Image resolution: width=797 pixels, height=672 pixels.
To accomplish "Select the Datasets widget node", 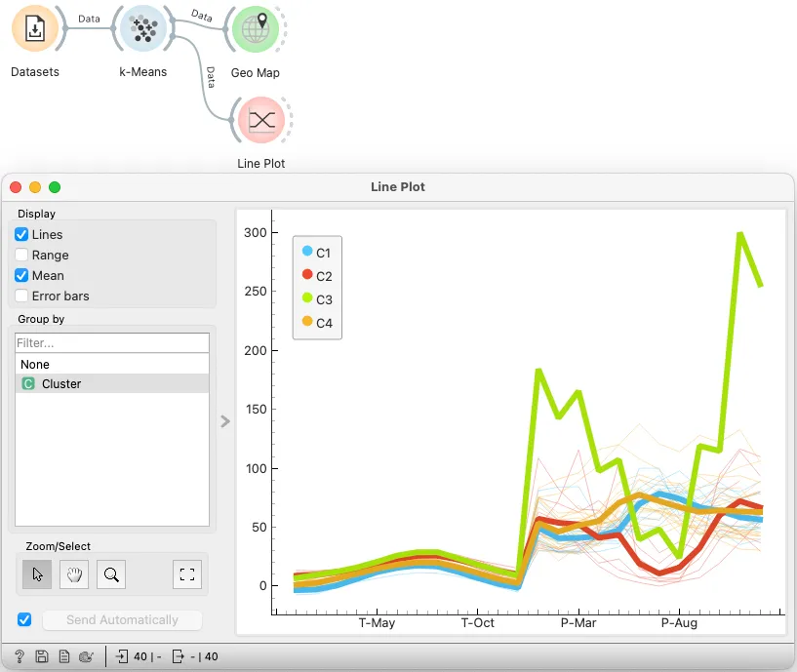I will tap(35, 28).
